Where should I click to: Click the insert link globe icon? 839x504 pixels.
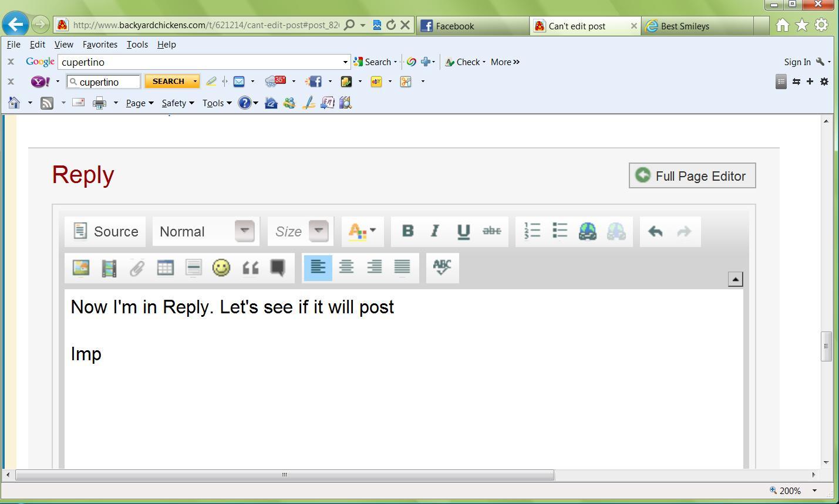(x=587, y=231)
